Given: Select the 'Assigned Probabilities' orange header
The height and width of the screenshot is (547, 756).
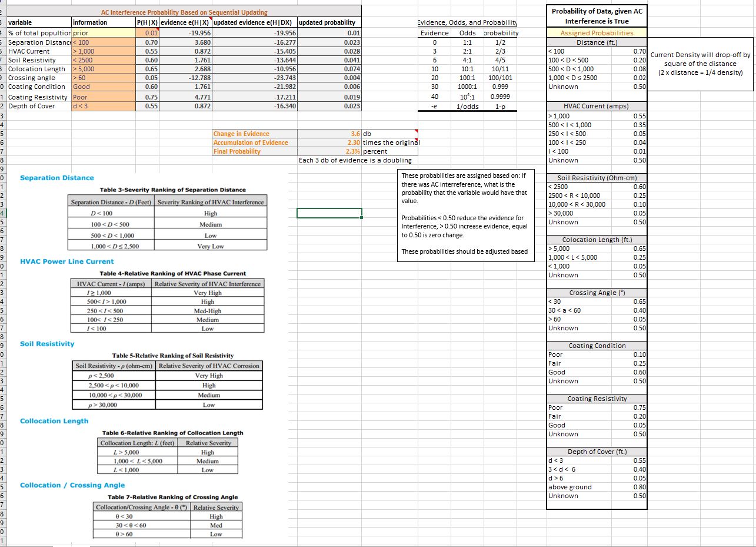Looking at the screenshot, I should click(x=597, y=33).
